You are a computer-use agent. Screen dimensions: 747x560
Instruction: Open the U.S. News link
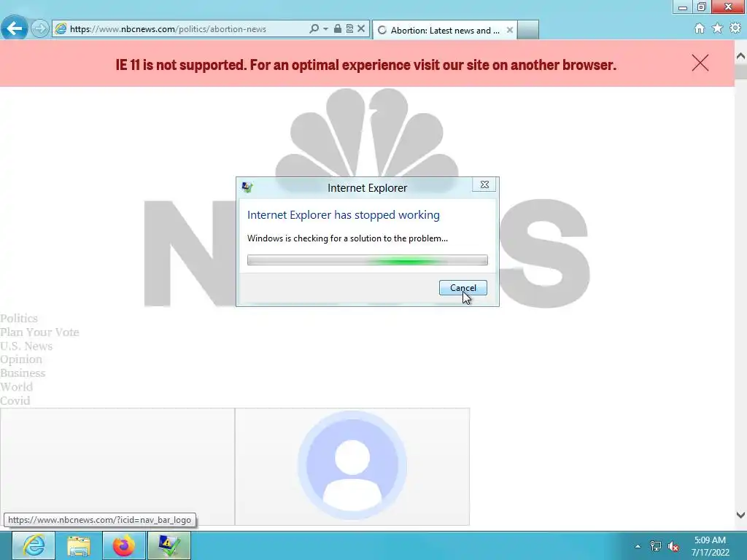(26, 346)
